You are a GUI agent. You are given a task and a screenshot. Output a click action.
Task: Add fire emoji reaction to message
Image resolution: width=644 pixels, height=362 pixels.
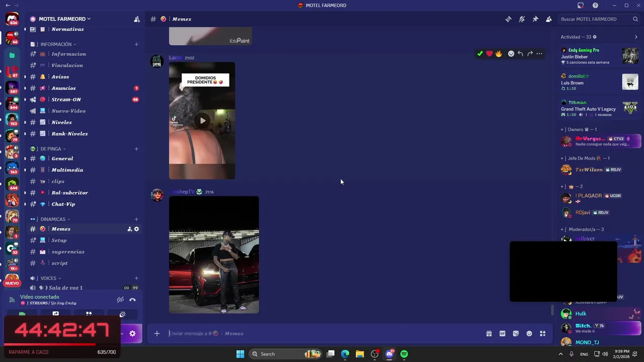point(499,54)
